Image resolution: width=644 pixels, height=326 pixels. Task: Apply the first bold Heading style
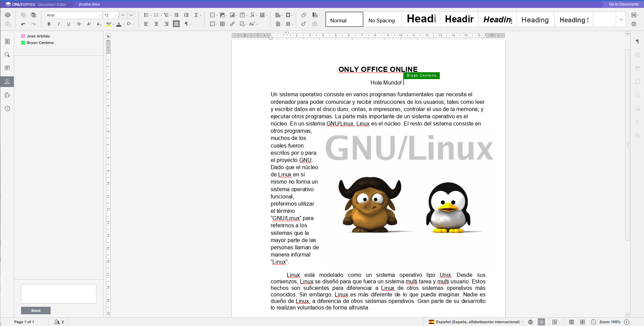(421, 20)
